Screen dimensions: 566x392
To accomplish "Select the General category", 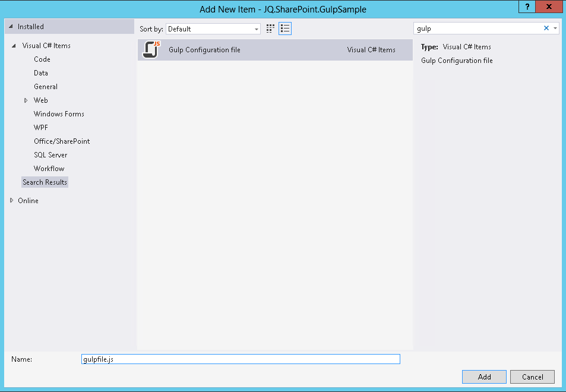I will [x=46, y=87].
